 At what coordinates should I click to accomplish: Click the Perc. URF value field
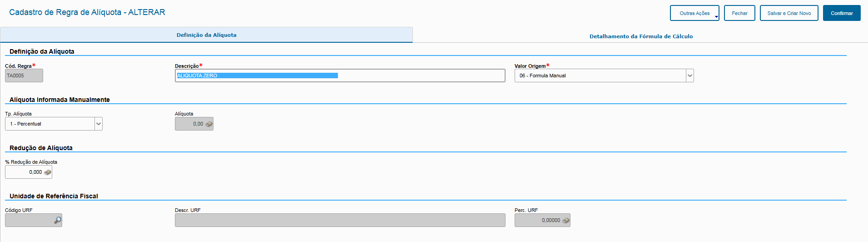538,221
